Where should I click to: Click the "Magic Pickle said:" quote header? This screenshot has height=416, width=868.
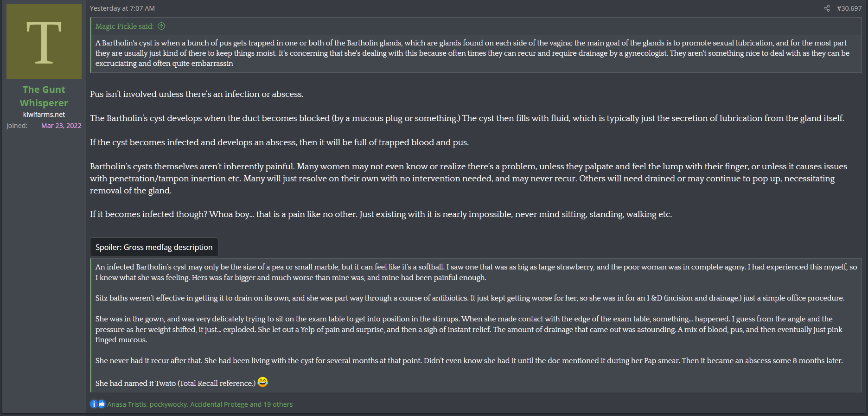[124, 26]
